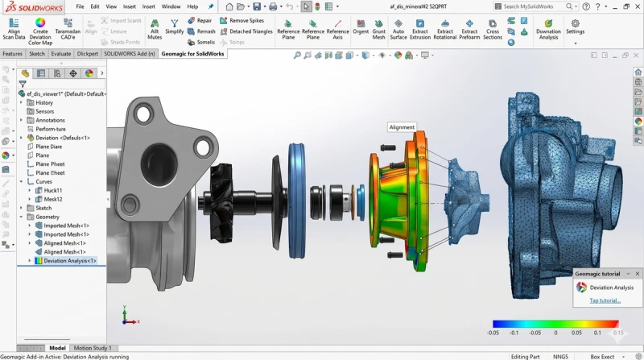
Task: Click the Editing Part status text
Action: [525, 357]
